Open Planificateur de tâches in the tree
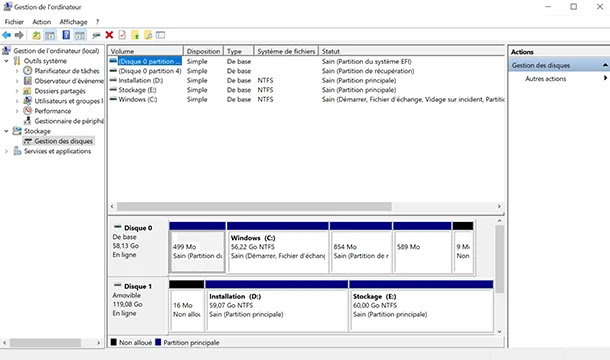Viewport: 610px width, 360px height. pos(67,71)
